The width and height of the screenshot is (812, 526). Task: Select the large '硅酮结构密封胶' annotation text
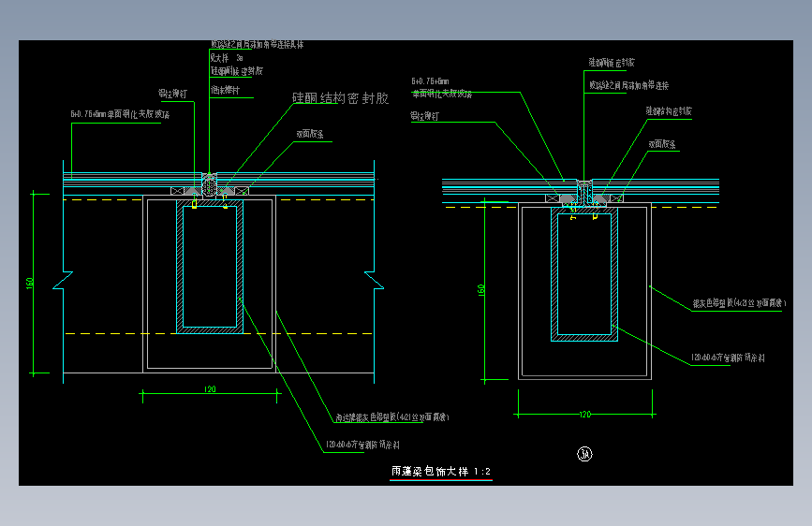tap(340, 98)
